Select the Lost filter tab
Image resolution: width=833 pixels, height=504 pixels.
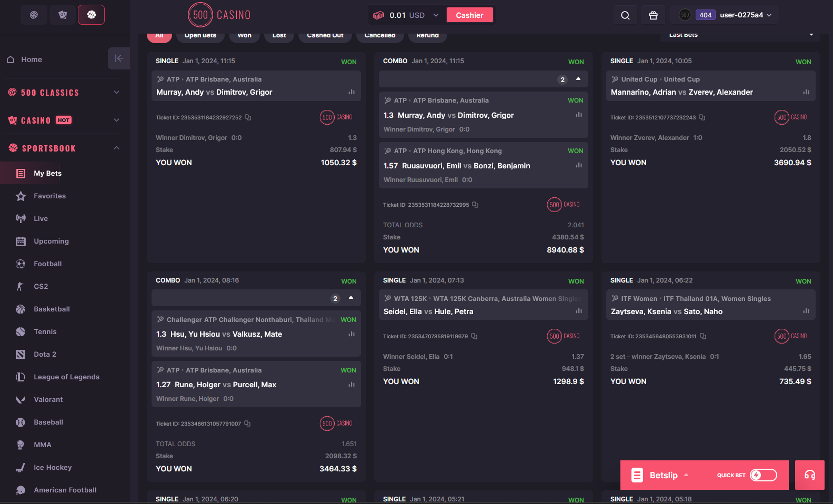tap(279, 35)
